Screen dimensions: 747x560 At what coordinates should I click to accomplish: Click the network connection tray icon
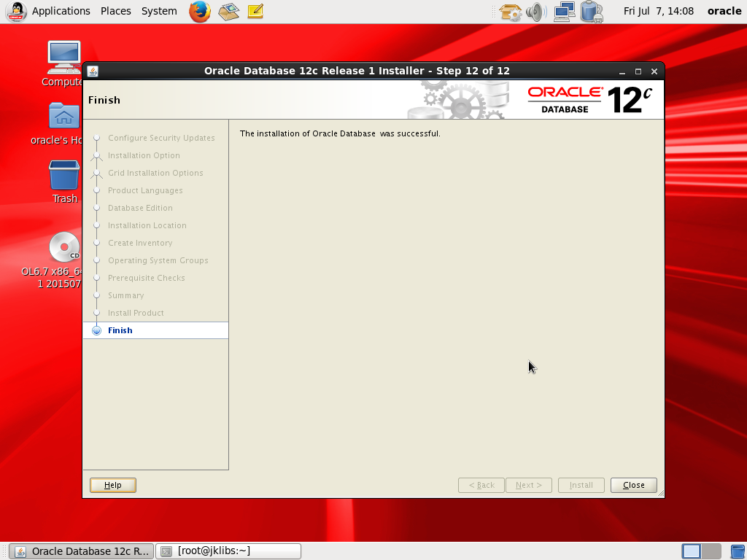point(564,12)
